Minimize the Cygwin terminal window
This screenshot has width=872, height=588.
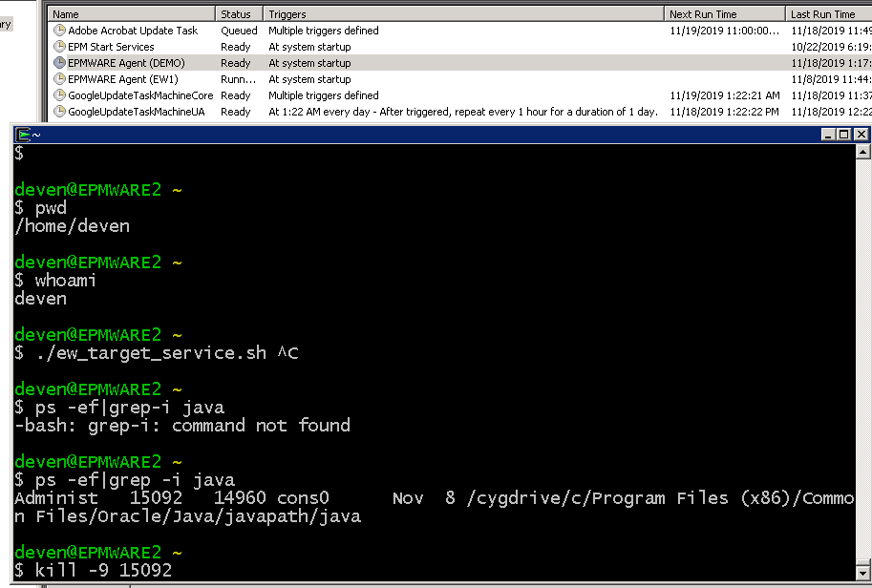point(829,135)
